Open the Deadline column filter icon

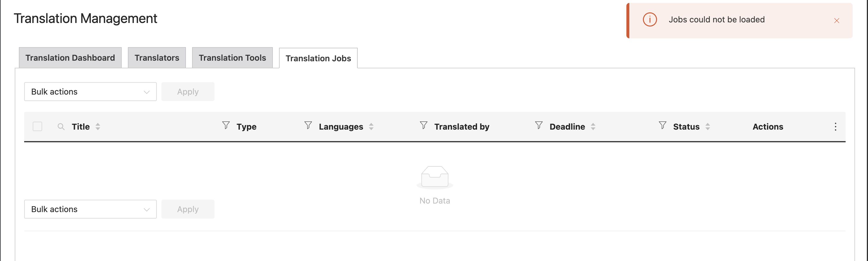(539, 125)
